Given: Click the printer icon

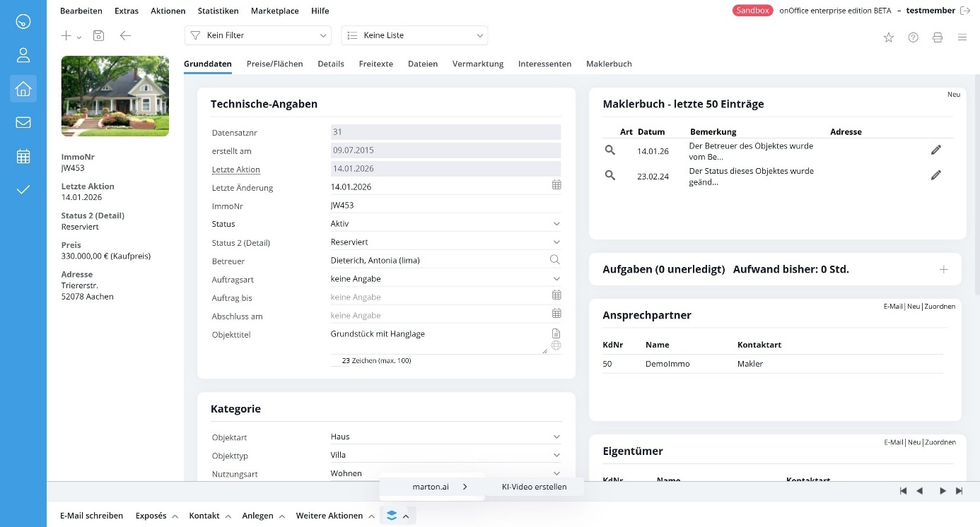Looking at the screenshot, I should click(938, 37).
